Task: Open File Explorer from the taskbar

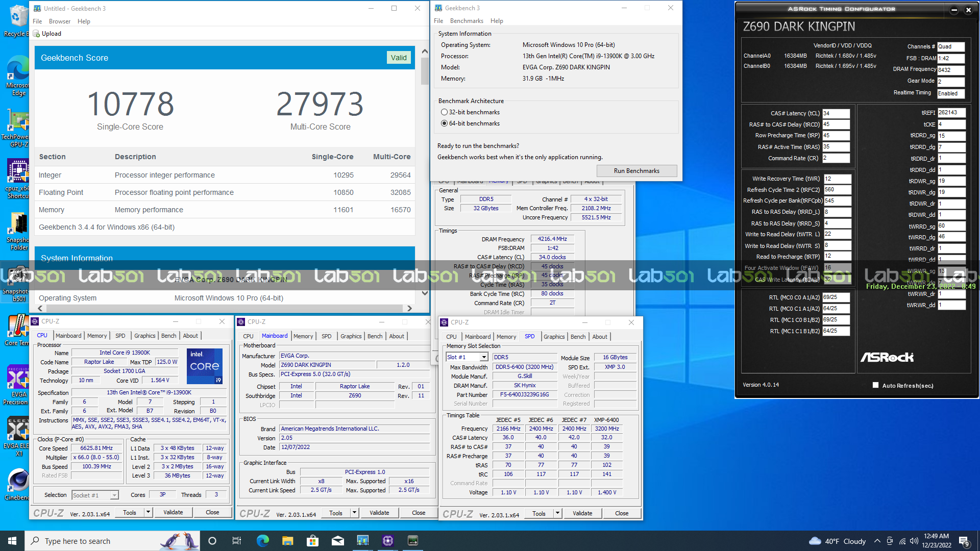Action: click(287, 541)
